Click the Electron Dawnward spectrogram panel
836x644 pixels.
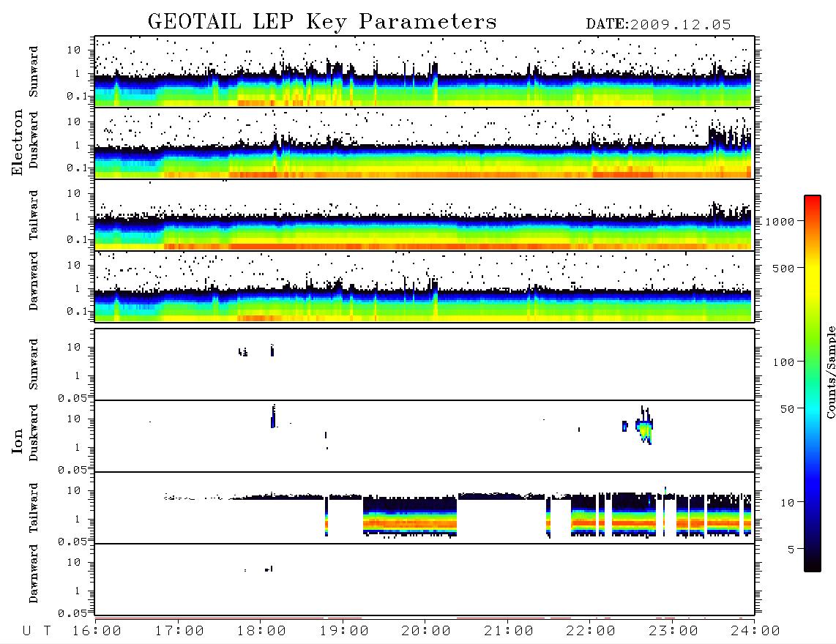[x=425, y=287]
